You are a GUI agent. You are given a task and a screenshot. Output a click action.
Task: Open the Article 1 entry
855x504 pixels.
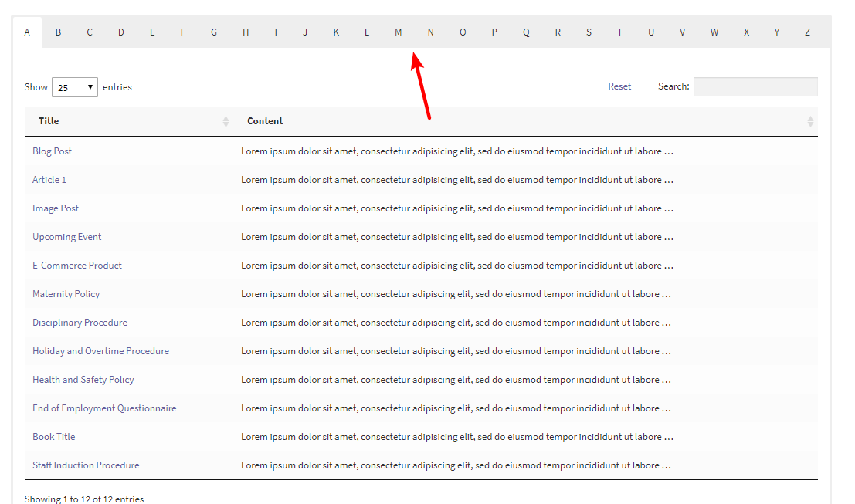coord(49,179)
